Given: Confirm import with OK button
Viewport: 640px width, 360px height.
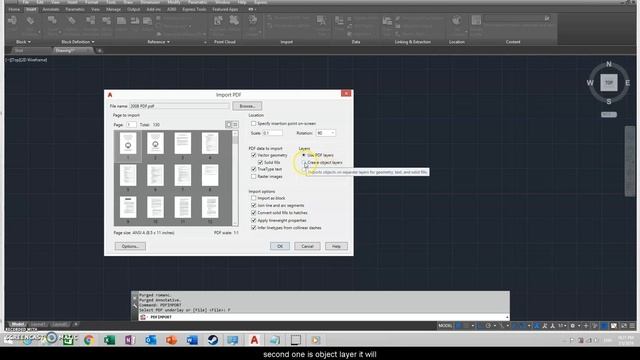Looking at the screenshot, I should coord(280,246).
